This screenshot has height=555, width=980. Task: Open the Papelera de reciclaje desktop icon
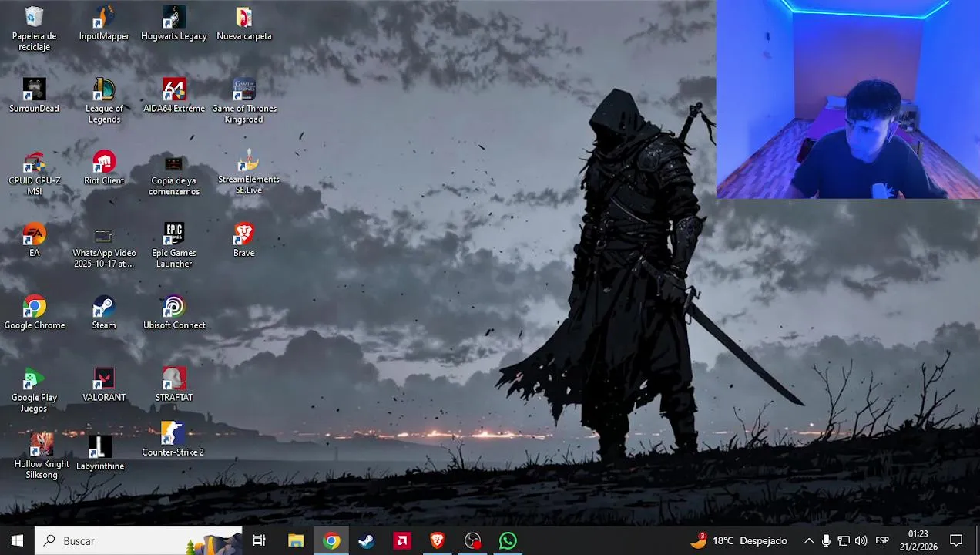click(34, 29)
